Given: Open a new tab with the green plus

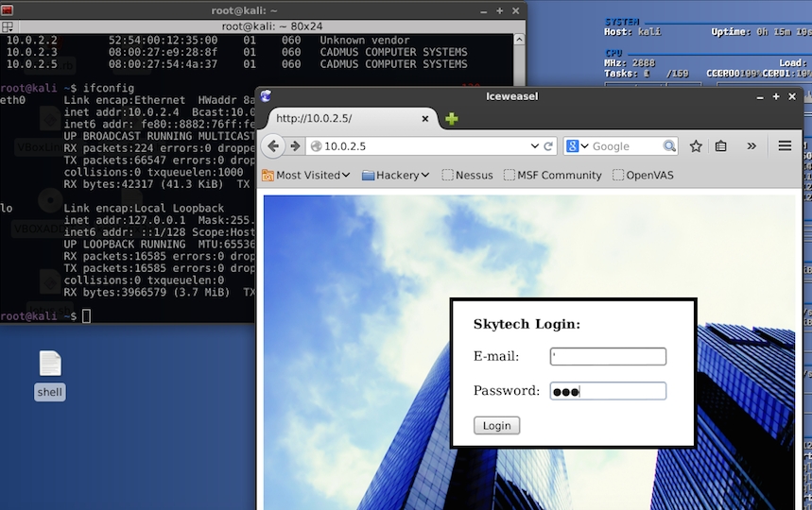Looking at the screenshot, I should [x=452, y=119].
